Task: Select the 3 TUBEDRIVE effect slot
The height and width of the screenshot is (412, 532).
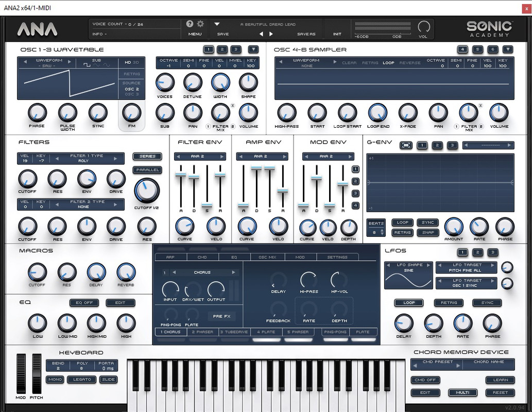Action: (234, 332)
